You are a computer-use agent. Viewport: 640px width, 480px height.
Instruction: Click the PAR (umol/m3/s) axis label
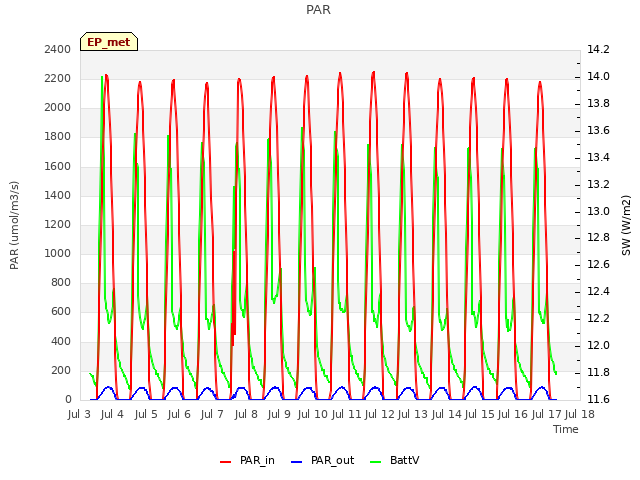[x=14, y=225]
